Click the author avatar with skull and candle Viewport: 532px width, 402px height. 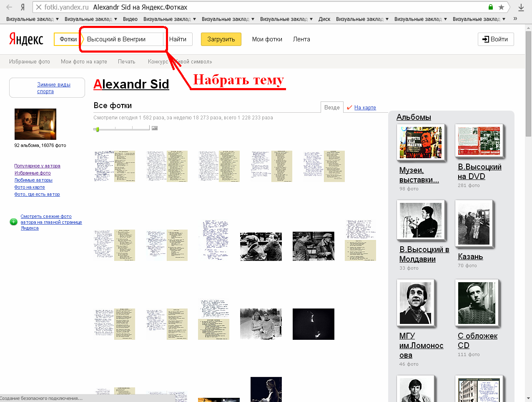(35, 124)
